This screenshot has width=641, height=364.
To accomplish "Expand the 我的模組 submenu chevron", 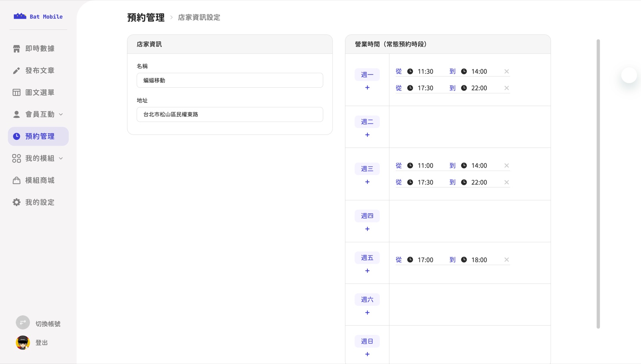I will point(61,159).
